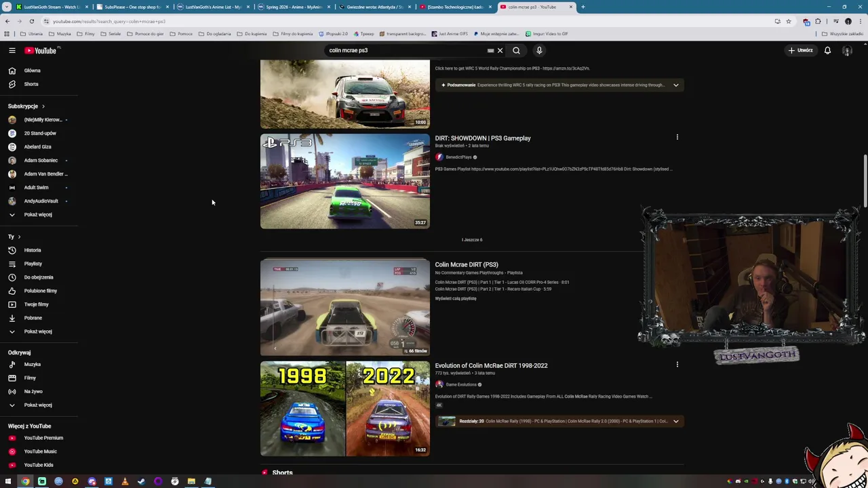Switch to the Gwiezdne wrota Atlantyda tab
The image size is (868, 488).
pyautogui.click(x=374, y=7)
